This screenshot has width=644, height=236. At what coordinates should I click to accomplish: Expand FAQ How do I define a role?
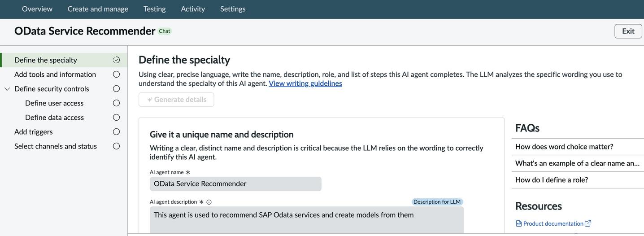(x=578, y=180)
